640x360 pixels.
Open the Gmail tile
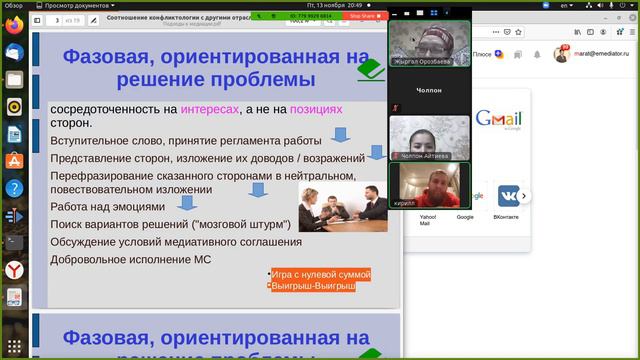point(499,120)
